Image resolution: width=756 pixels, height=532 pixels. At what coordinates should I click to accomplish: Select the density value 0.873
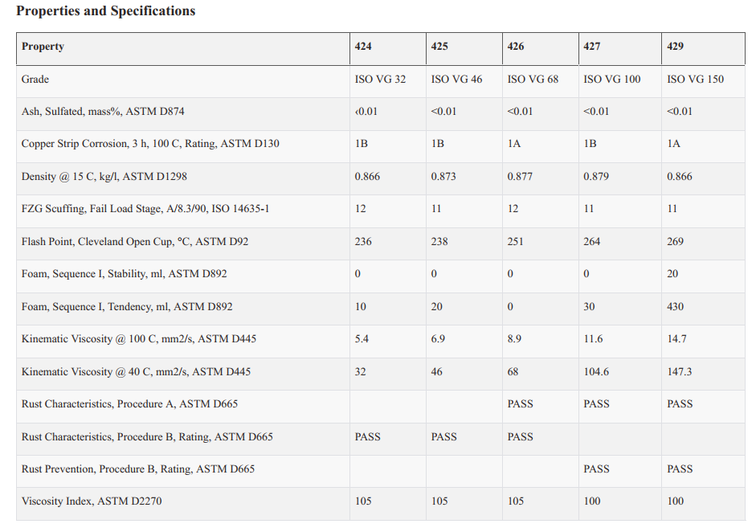point(444,177)
